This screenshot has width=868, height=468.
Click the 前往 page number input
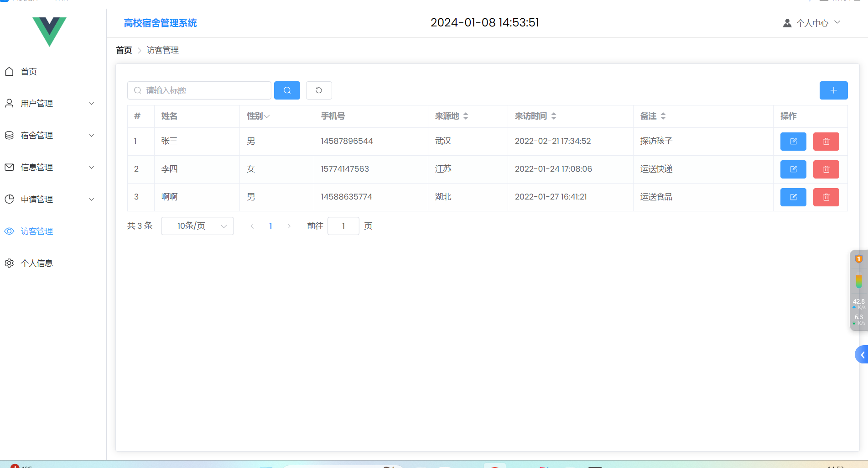point(343,226)
